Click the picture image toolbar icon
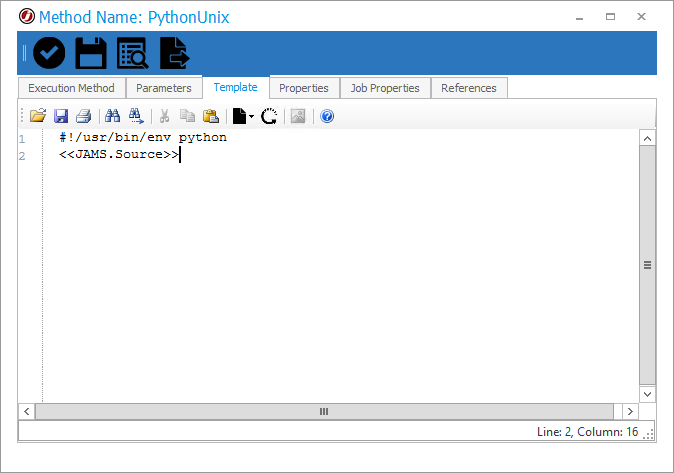Image resolution: width=674 pixels, height=473 pixels. point(298,116)
